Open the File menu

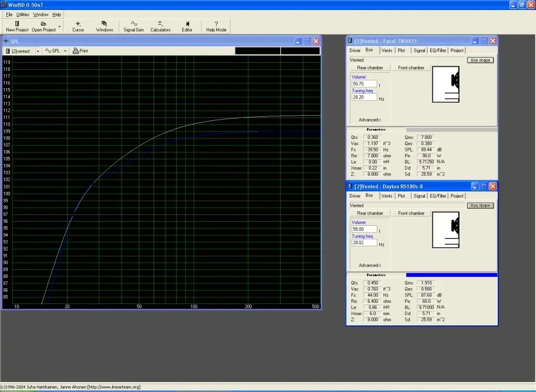[x=9, y=14]
